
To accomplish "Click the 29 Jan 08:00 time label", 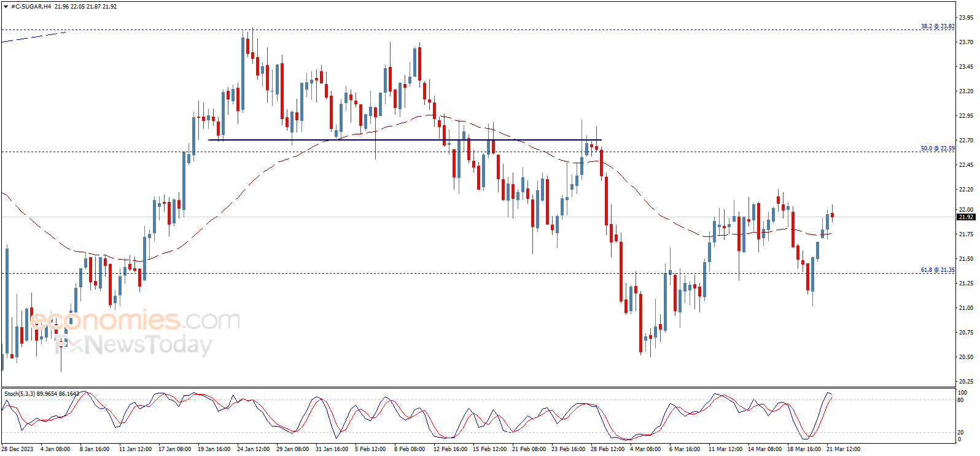I will (292, 449).
